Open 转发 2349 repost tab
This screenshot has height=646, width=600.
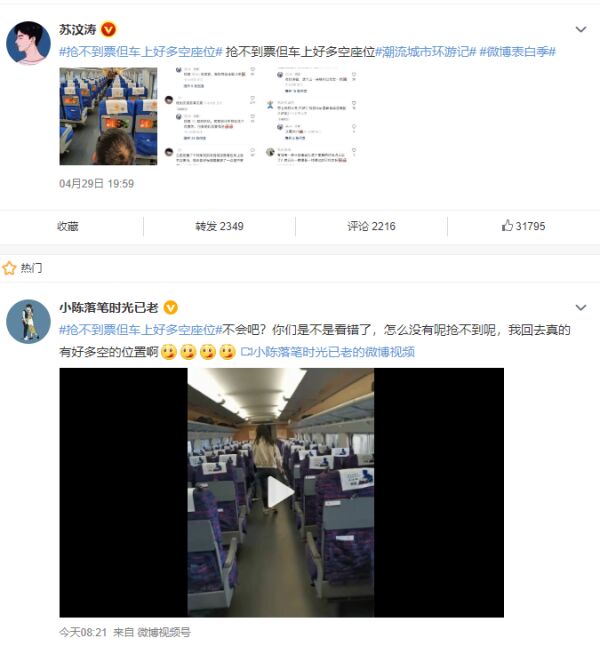tap(219, 226)
